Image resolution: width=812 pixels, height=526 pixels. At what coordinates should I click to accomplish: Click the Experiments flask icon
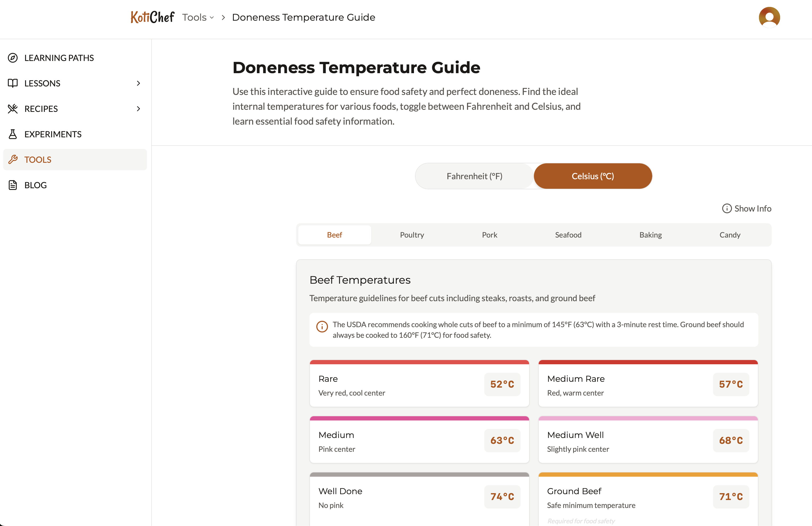13,134
